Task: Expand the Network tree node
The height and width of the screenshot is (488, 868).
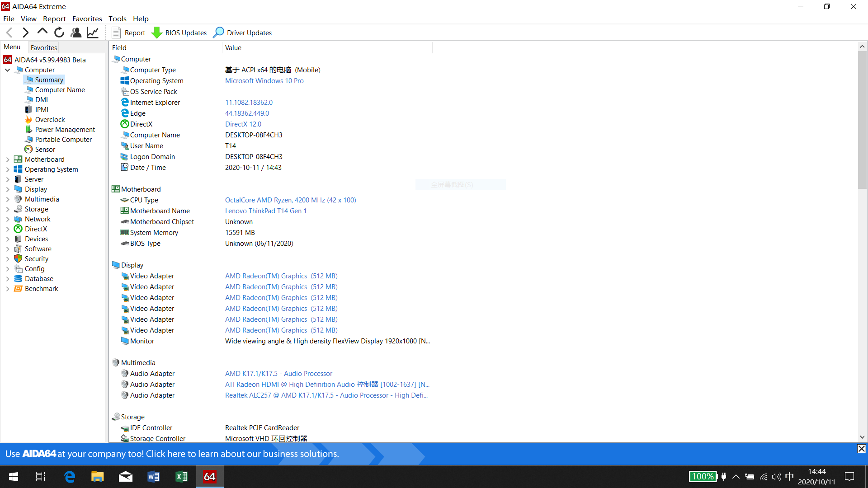Action: point(8,219)
